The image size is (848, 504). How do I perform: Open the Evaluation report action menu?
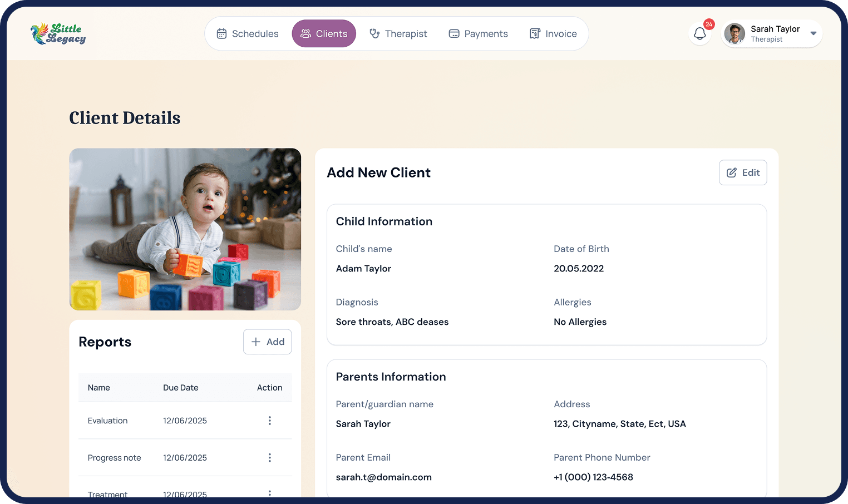(x=270, y=421)
